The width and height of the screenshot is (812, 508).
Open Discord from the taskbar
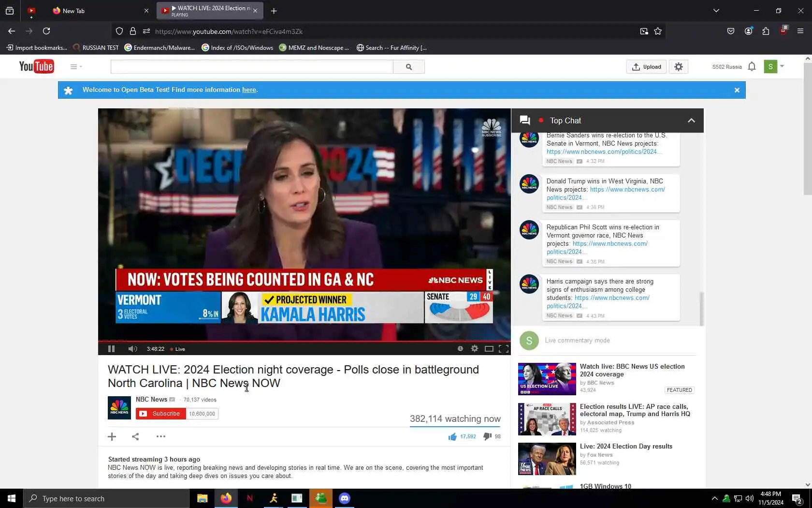point(344,498)
